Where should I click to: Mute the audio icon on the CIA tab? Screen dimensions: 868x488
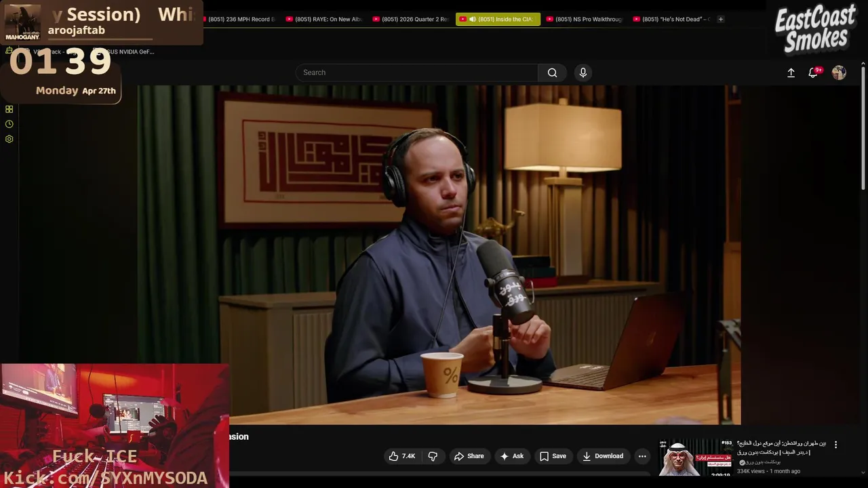pyautogui.click(x=473, y=19)
